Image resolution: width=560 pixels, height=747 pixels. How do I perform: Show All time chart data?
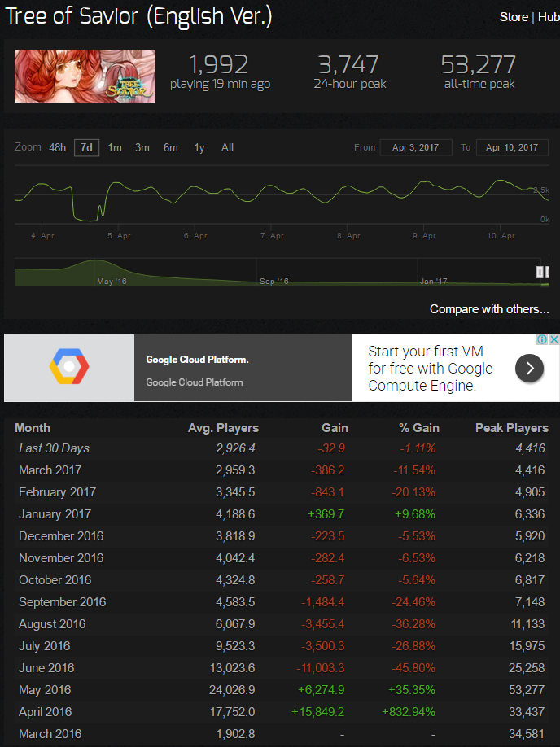pos(227,147)
